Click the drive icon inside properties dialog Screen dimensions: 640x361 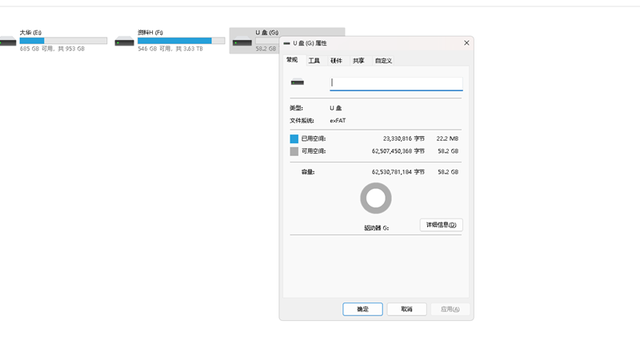coord(297,82)
